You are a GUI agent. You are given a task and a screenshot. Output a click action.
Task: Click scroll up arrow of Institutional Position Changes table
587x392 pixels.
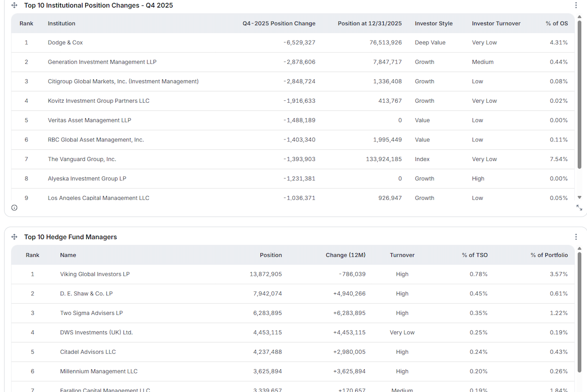click(579, 17)
